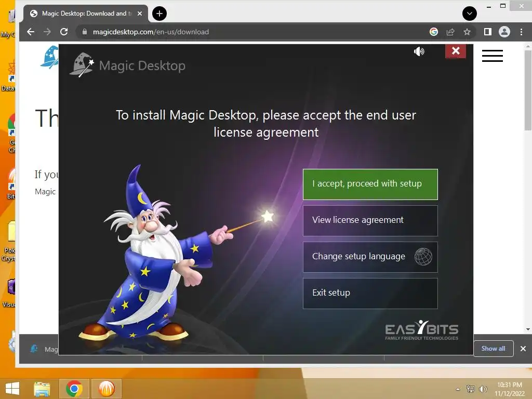Click the EasyBits logo
The width and height of the screenshot is (532, 399).
pos(421,330)
